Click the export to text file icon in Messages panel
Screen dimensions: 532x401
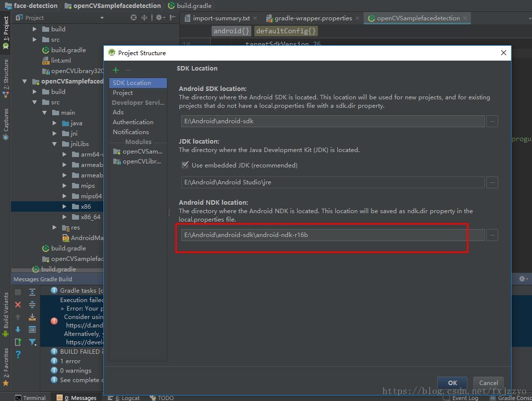coord(18,342)
